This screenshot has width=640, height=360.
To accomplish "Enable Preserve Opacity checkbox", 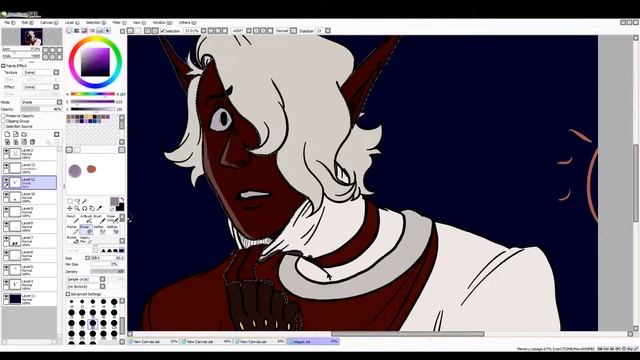I will [x=3, y=116].
